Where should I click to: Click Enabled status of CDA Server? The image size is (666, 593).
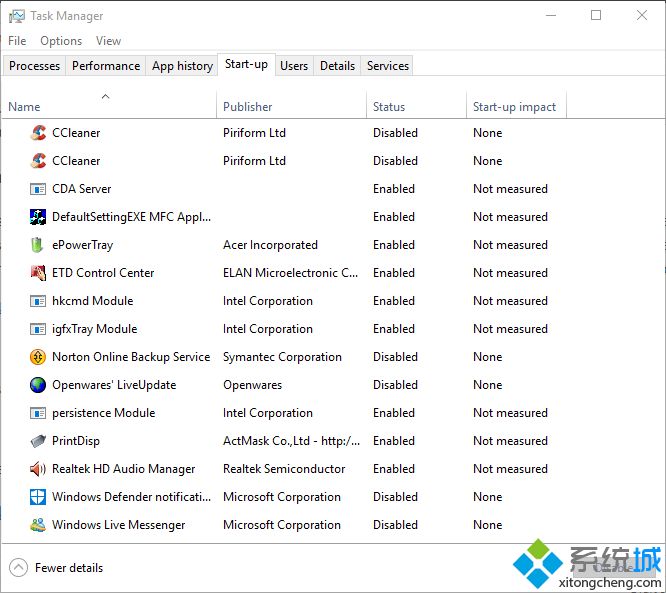tap(394, 189)
